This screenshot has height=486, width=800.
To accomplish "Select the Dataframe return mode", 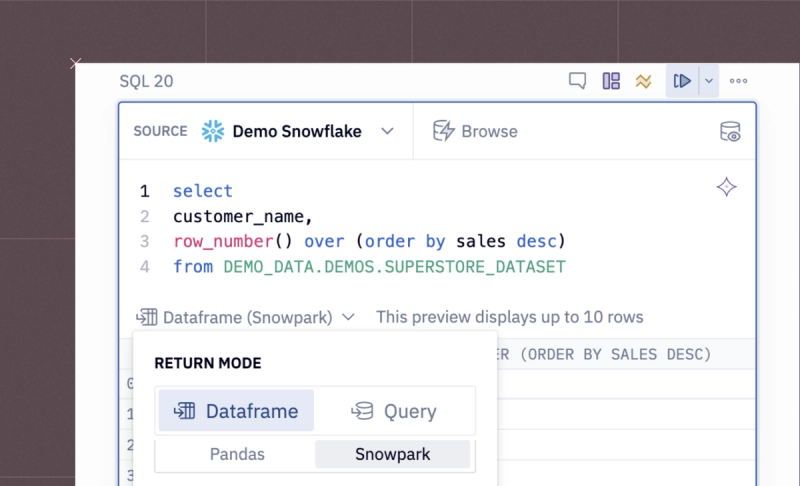I will (x=236, y=411).
